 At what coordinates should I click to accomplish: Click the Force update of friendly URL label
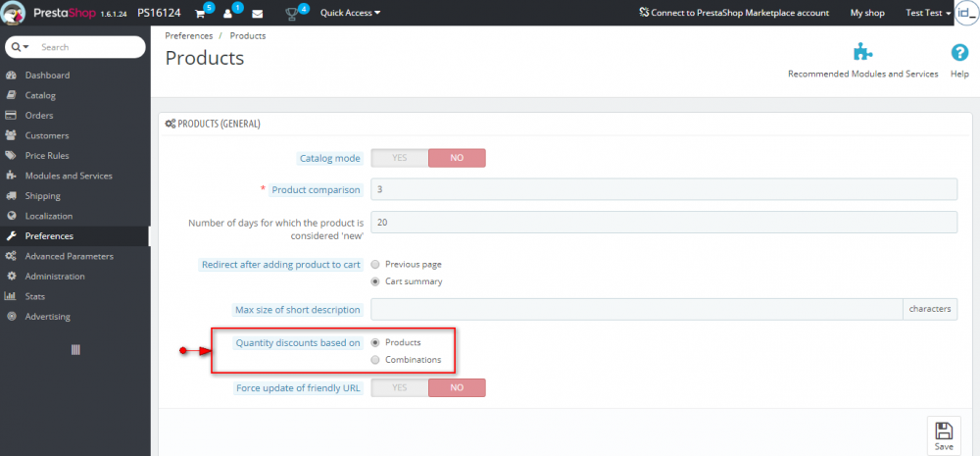coord(298,387)
